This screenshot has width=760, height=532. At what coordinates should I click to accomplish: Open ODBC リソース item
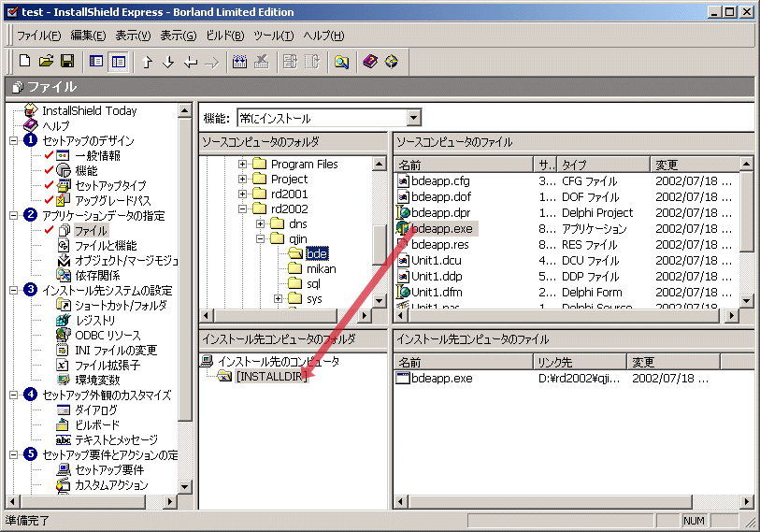[x=108, y=336]
